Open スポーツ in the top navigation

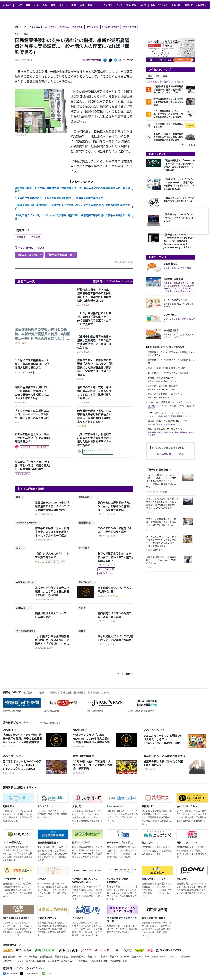pos(63,5)
